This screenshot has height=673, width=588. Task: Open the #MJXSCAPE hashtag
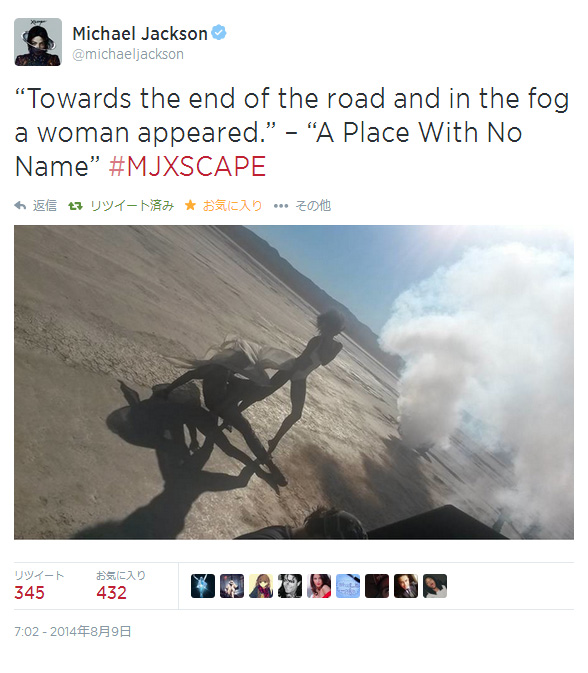pyautogui.click(x=187, y=167)
